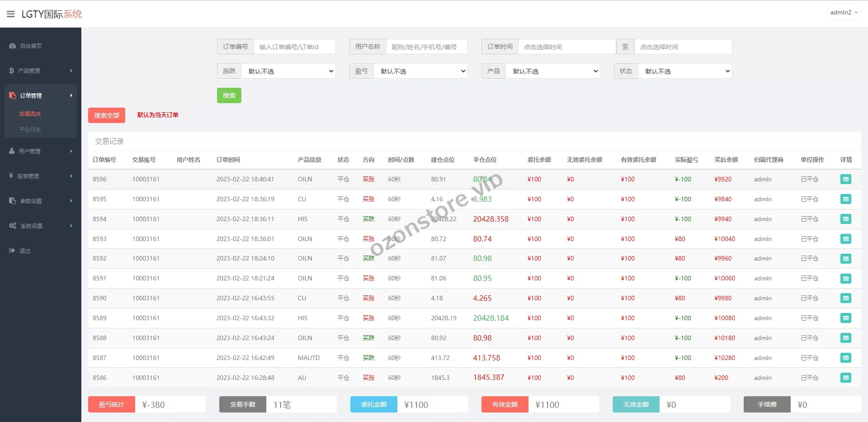Image resolution: width=868 pixels, height=422 pixels.
Task: Click the green 搜索 button
Action: [x=229, y=95]
